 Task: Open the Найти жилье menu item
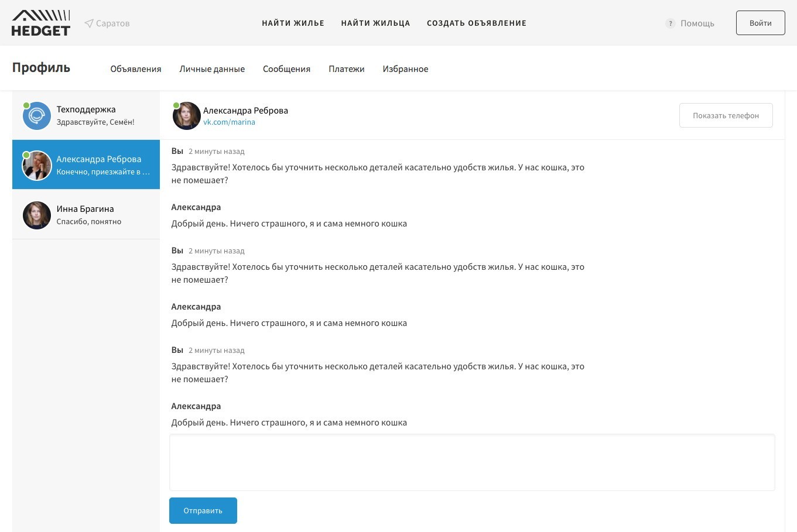[x=293, y=23]
